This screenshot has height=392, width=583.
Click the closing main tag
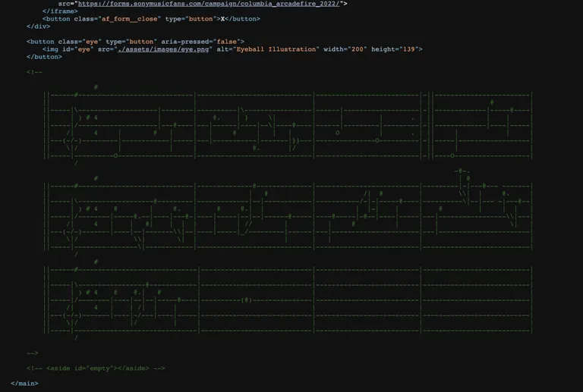(x=24, y=383)
